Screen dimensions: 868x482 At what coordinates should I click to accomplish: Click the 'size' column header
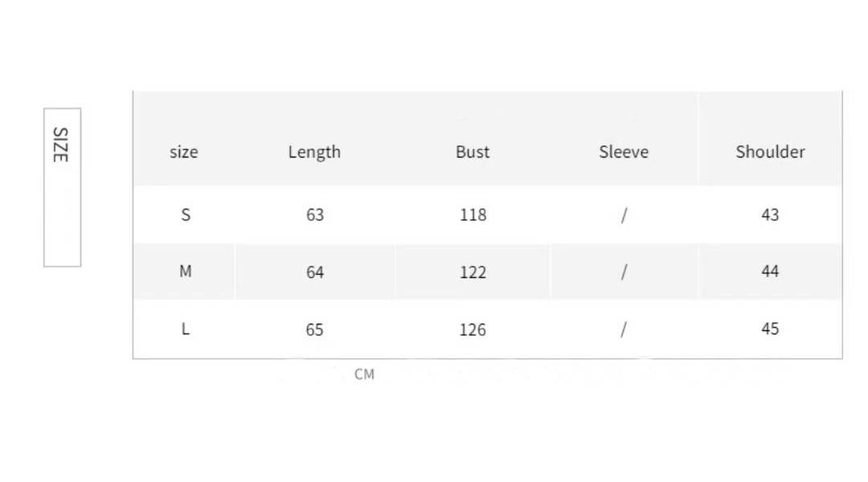pos(184,152)
